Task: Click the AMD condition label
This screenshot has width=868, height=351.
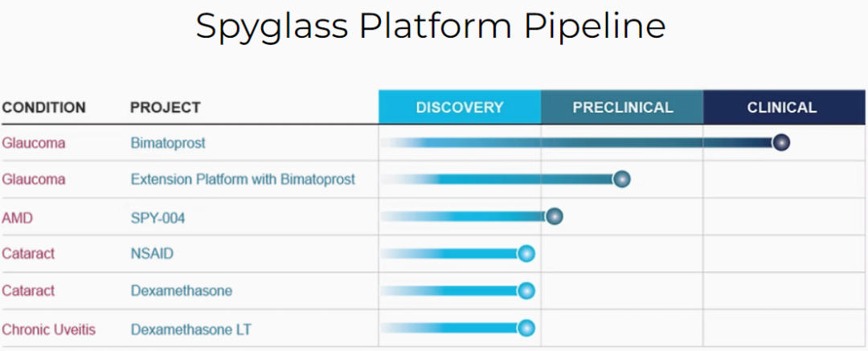Action: pos(18,218)
